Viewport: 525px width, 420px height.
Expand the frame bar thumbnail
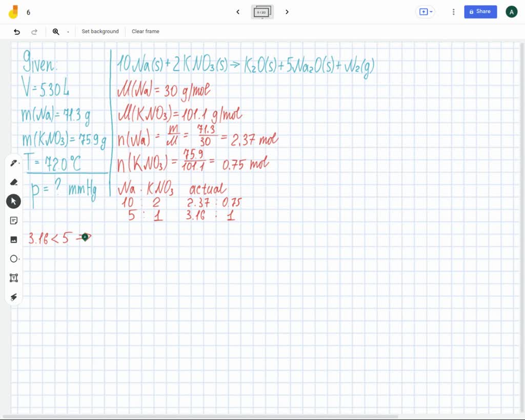pyautogui.click(x=262, y=12)
